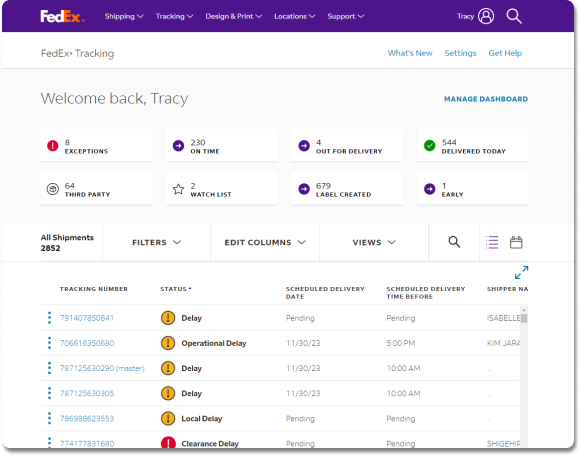Open actions menu for shipment 706616350680
This screenshot has height=456, width=580.
49,343
